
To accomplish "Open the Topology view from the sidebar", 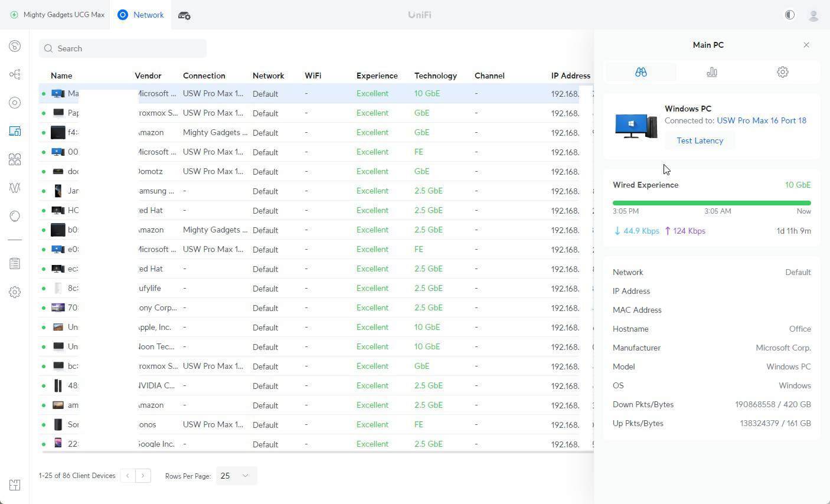I will click(x=15, y=74).
